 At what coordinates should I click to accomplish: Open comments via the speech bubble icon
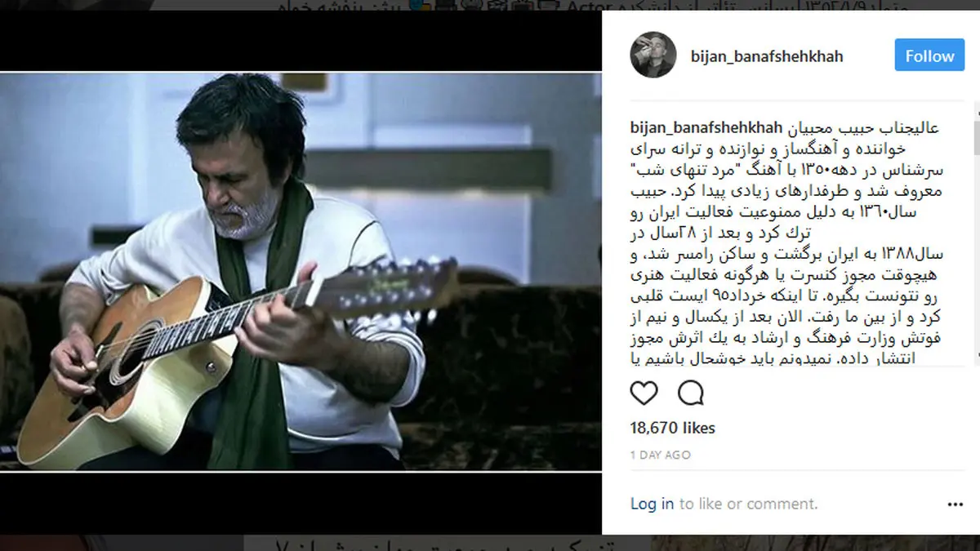click(x=691, y=393)
